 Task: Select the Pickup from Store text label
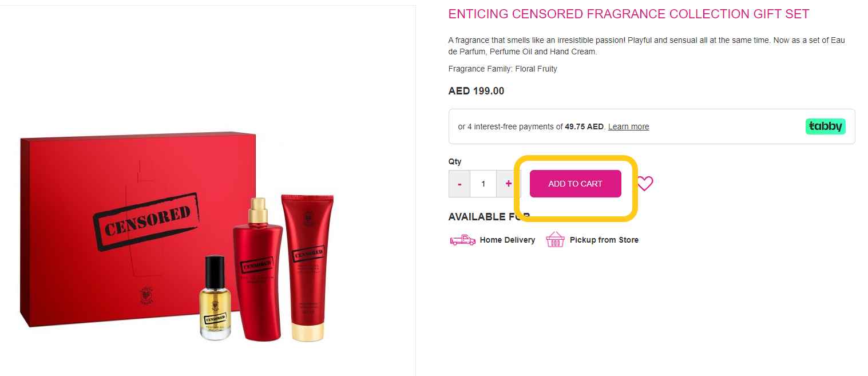(604, 240)
